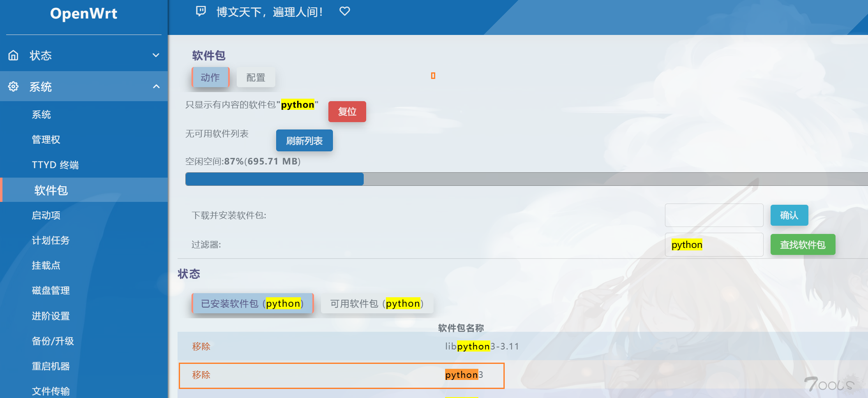Screen dimensions: 868x398
Task: Switch to the 配置 tab
Action: (256, 77)
